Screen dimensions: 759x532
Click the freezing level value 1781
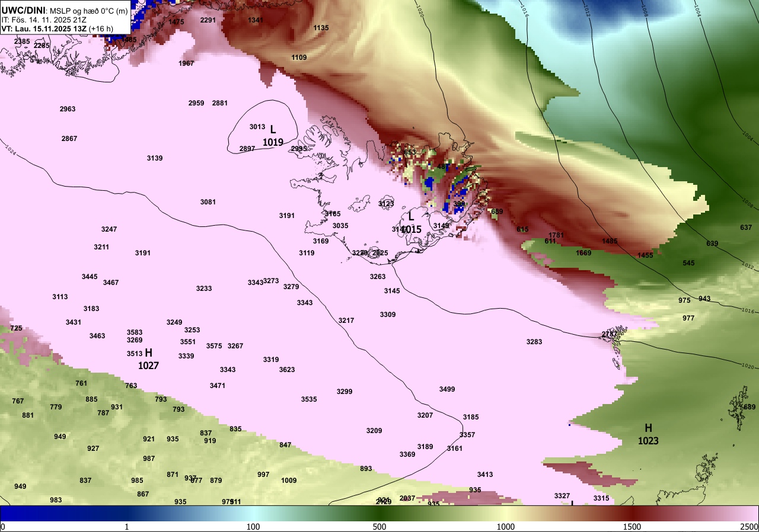tap(556, 235)
